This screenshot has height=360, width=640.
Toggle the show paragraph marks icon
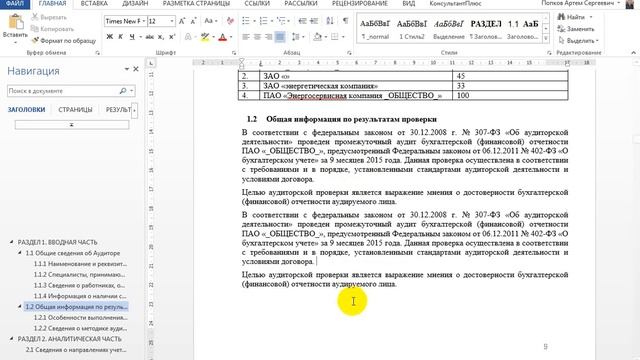coord(345,21)
